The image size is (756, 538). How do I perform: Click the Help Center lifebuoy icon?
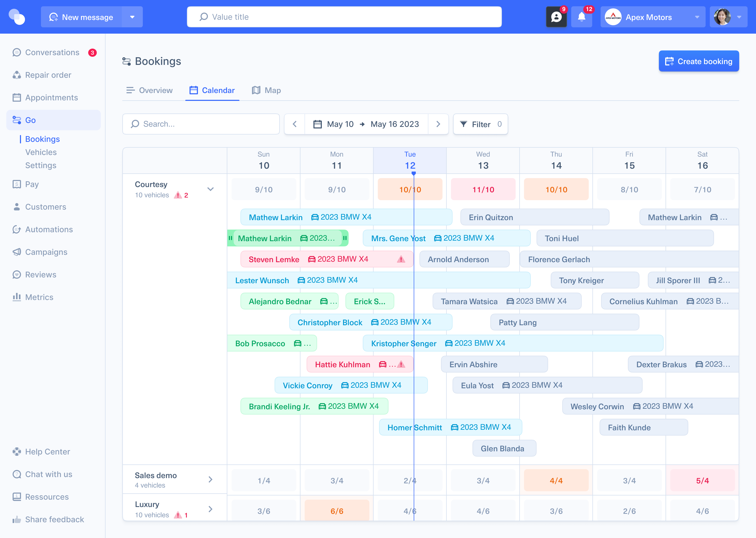click(17, 452)
